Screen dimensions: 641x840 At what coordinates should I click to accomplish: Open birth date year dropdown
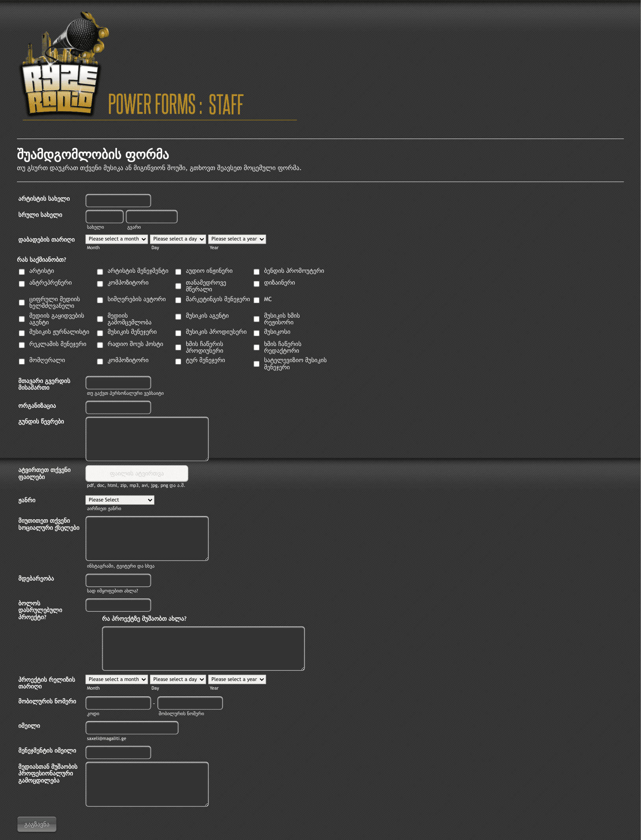click(237, 239)
